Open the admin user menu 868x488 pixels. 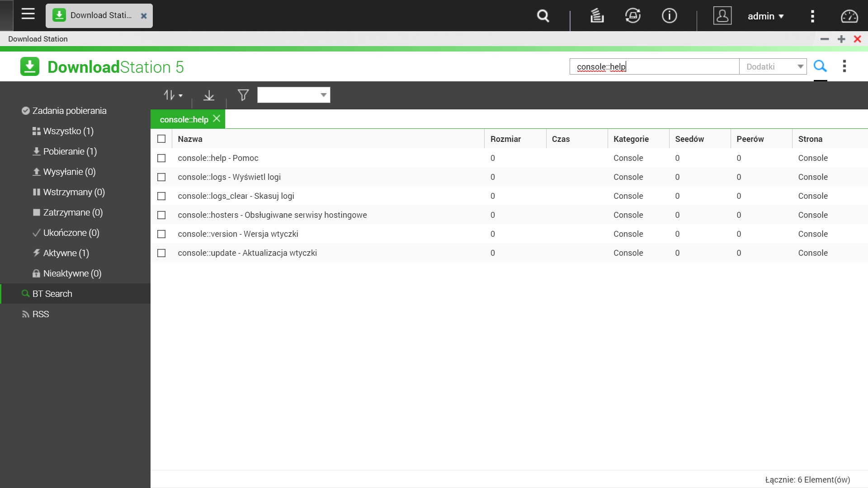coord(765,16)
